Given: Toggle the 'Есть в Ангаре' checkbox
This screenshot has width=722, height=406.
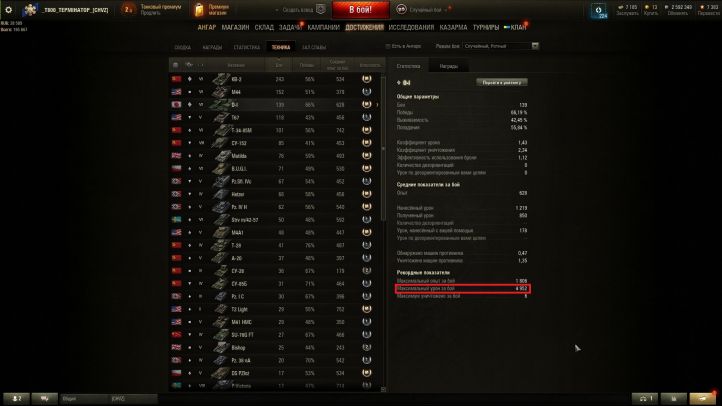Looking at the screenshot, I should 388,46.
